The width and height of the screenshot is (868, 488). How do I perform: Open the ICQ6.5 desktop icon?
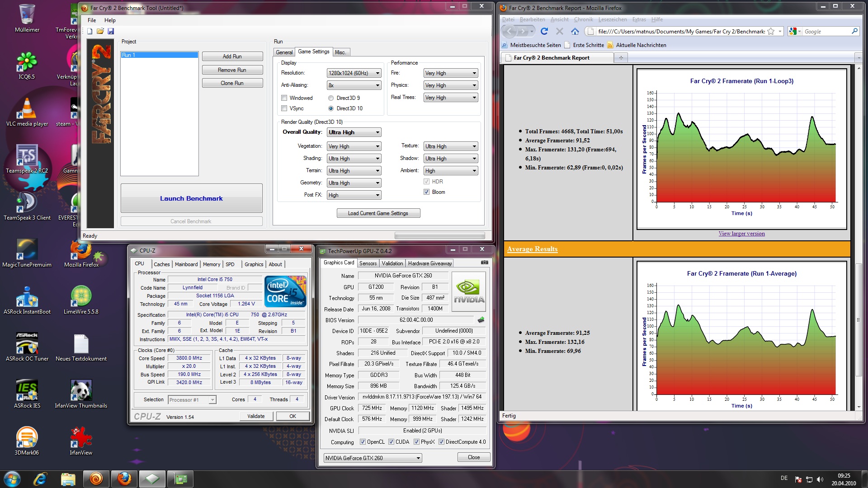tap(27, 66)
